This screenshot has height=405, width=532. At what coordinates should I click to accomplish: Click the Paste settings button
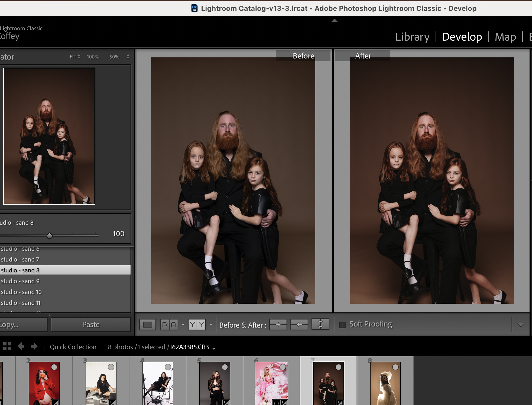pos(91,325)
